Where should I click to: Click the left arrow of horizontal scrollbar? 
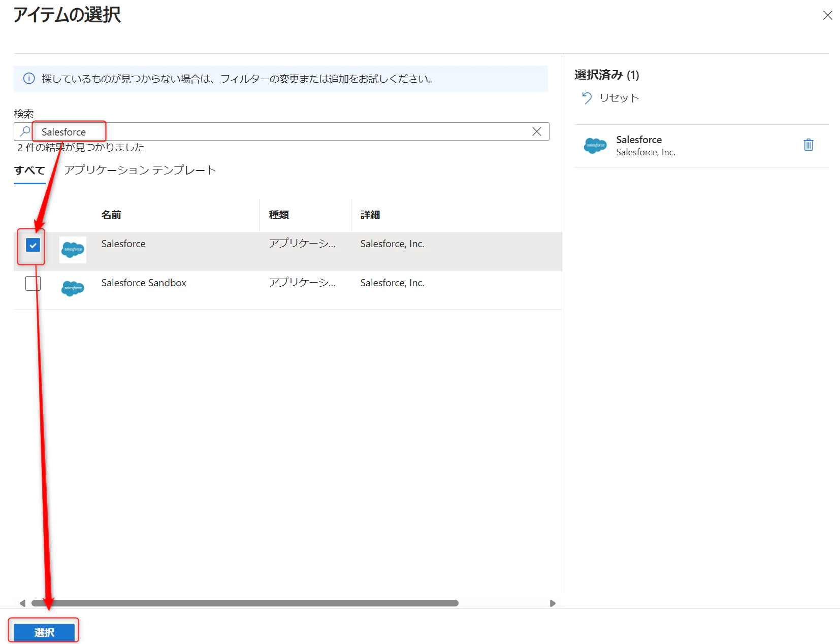point(22,603)
